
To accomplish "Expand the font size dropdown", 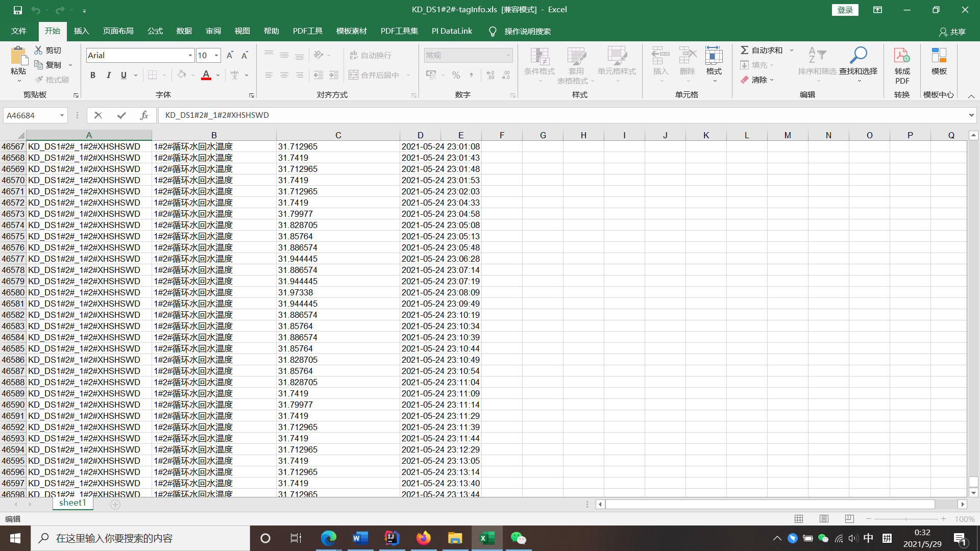I will 217,55.
